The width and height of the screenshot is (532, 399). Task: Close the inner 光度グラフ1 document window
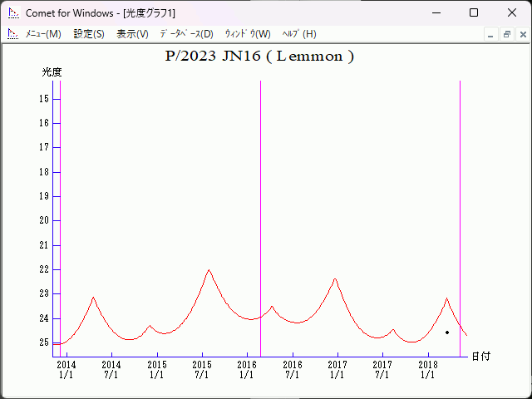coord(521,34)
